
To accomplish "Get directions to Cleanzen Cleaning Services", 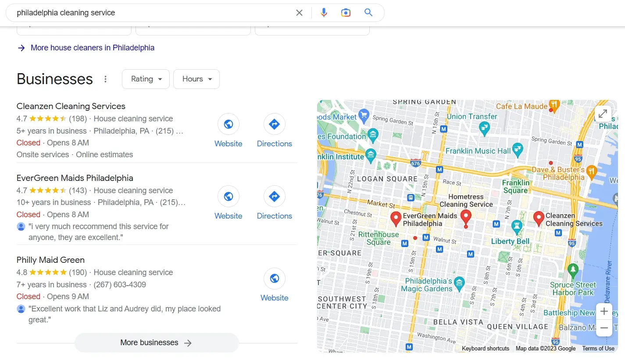I will [275, 124].
